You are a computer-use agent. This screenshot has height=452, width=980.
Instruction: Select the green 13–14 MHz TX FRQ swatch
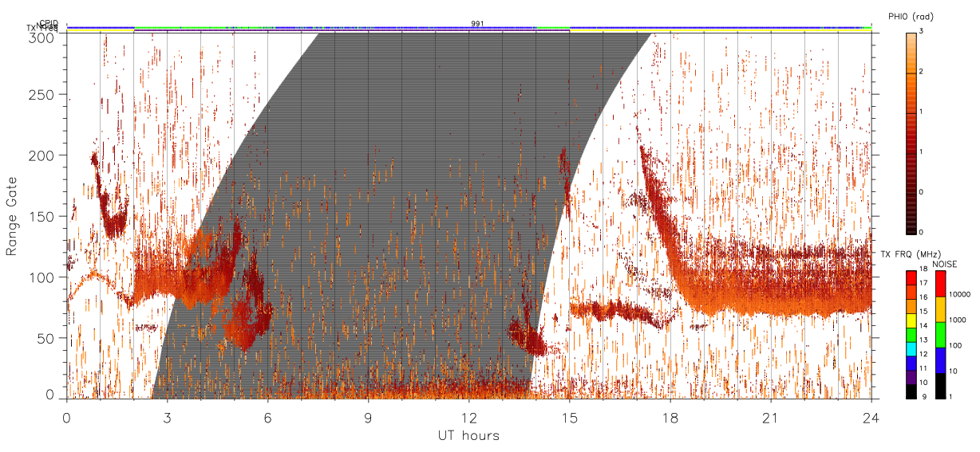911,333
